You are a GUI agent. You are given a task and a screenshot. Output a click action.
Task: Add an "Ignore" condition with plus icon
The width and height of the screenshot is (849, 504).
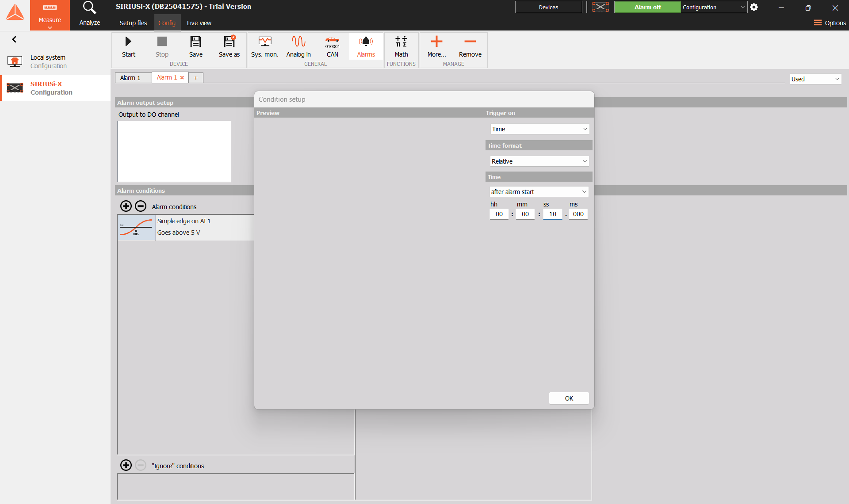point(126,465)
